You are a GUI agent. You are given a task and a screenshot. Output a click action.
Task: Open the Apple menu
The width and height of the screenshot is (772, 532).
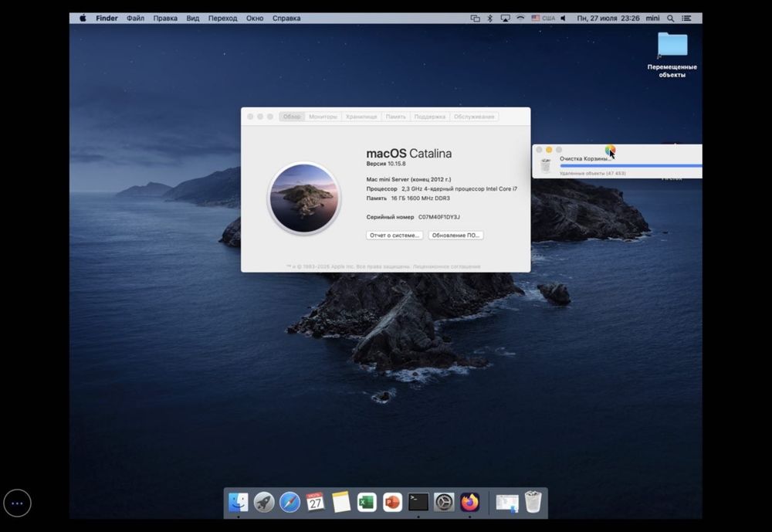click(83, 19)
